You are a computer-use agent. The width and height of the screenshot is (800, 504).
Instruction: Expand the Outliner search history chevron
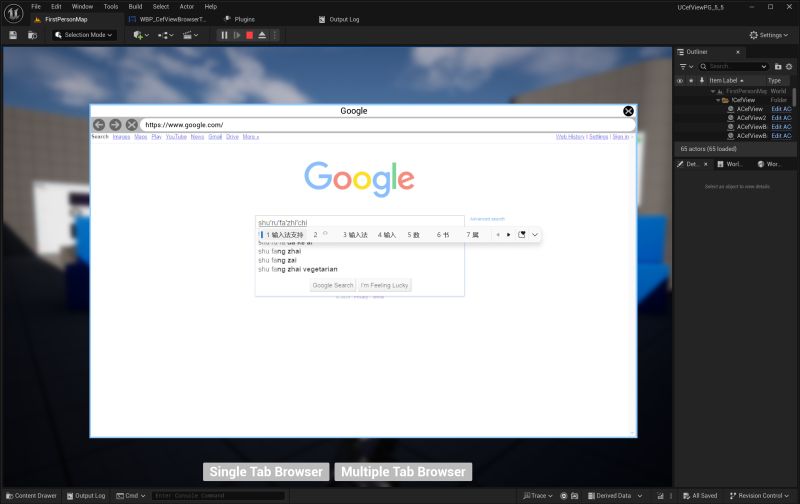click(764, 66)
